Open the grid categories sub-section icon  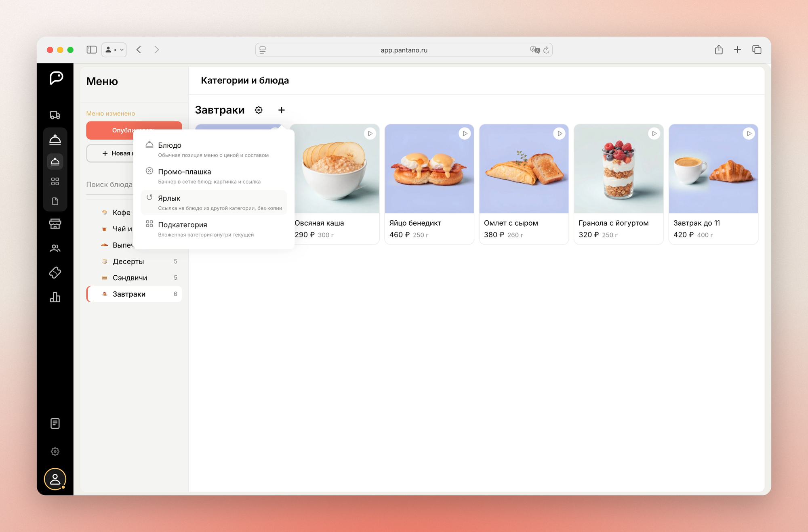click(55, 182)
